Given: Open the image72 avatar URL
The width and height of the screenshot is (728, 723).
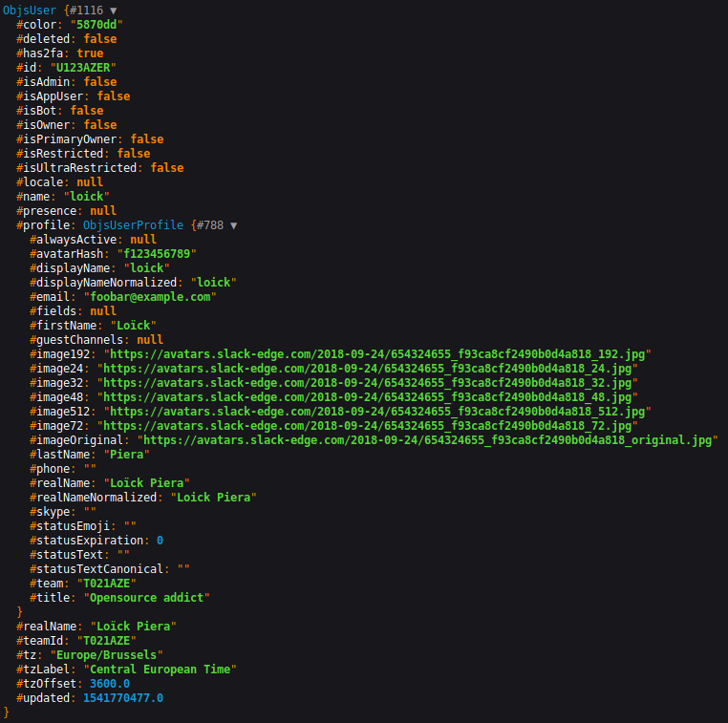Looking at the screenshot, I should (x=367, y=427).
